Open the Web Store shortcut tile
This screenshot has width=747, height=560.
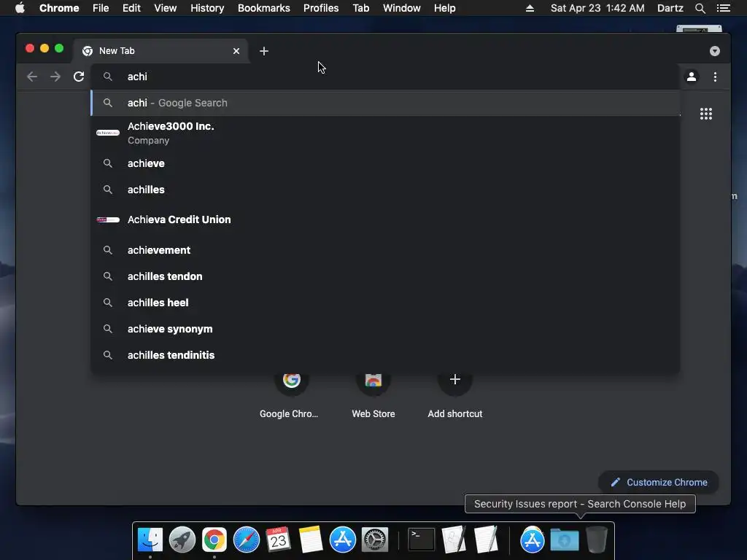coord(373,393)
